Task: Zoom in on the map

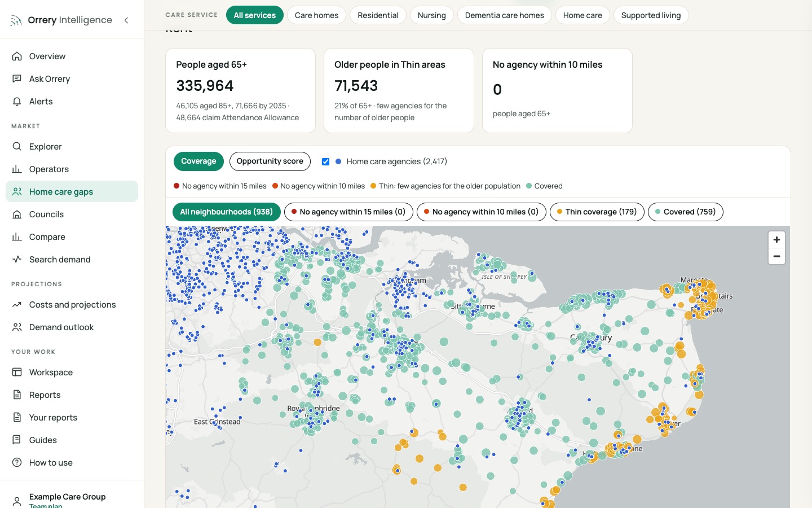Action: [x=776, y=240]
